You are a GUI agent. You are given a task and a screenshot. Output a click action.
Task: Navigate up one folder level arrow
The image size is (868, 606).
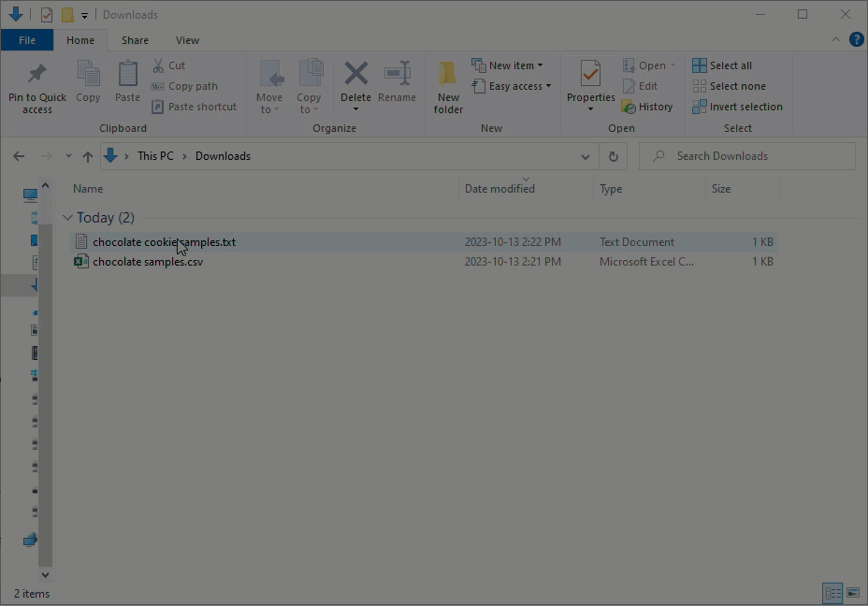point(88,156)
